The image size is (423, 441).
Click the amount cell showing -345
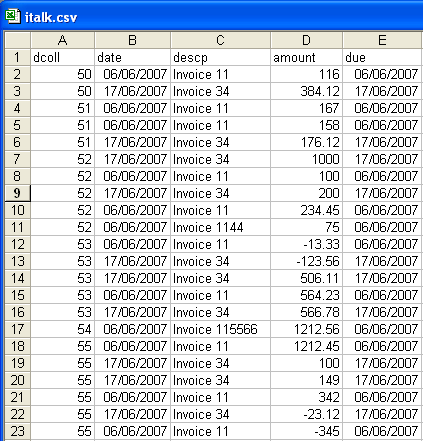306,431
